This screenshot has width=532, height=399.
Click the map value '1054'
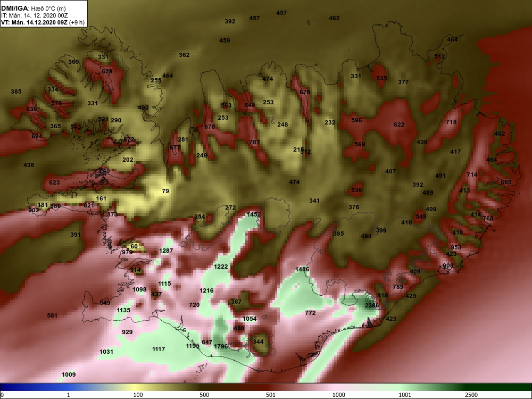[x=250, y=319]
